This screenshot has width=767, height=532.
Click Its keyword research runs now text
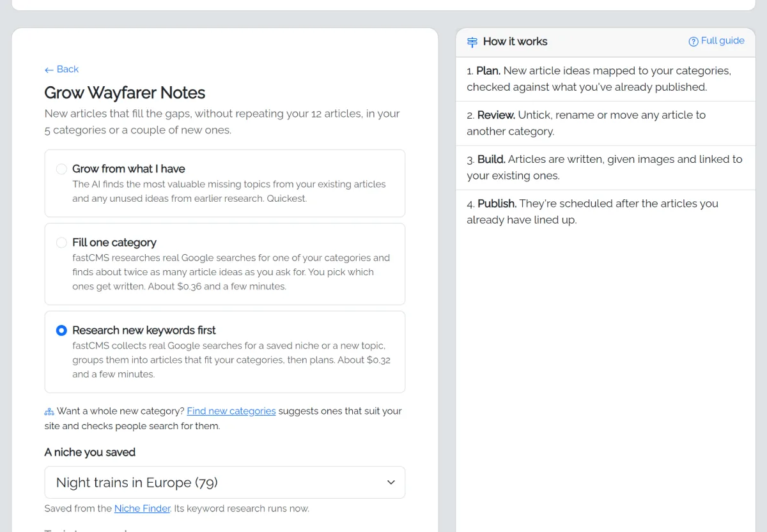point(241,508)
